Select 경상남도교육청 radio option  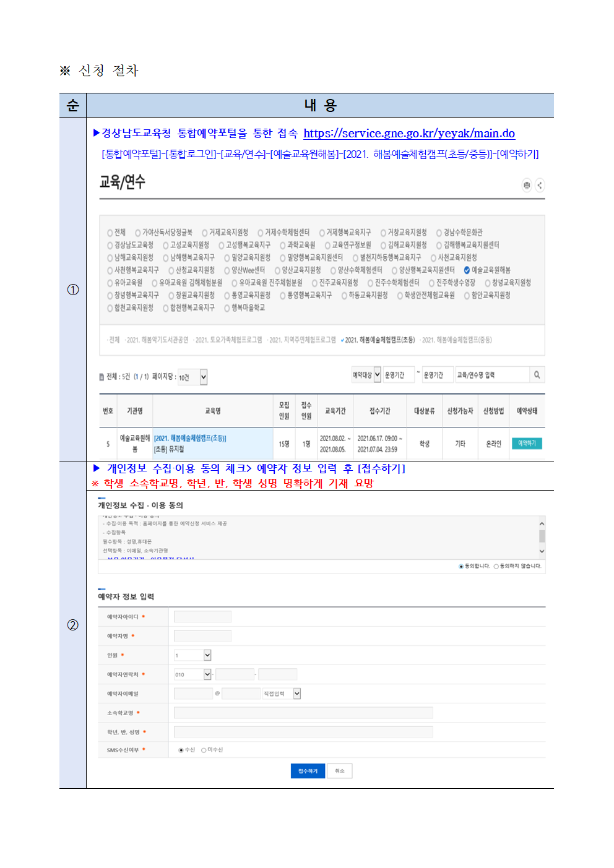[x=110, y=245]
